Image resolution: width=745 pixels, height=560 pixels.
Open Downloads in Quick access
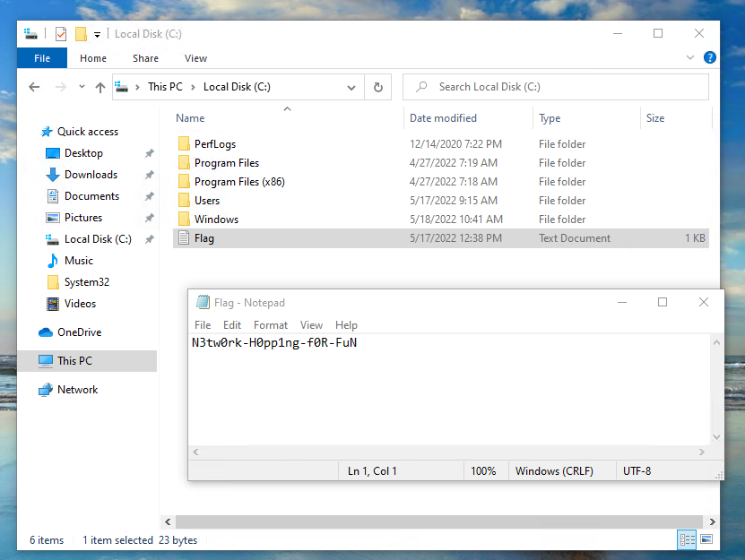point(91,175)
